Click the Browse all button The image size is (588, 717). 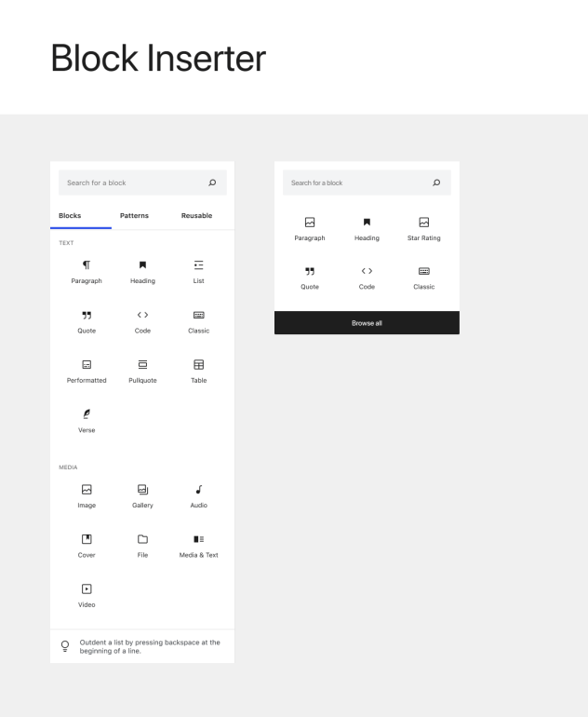[367, 323]
